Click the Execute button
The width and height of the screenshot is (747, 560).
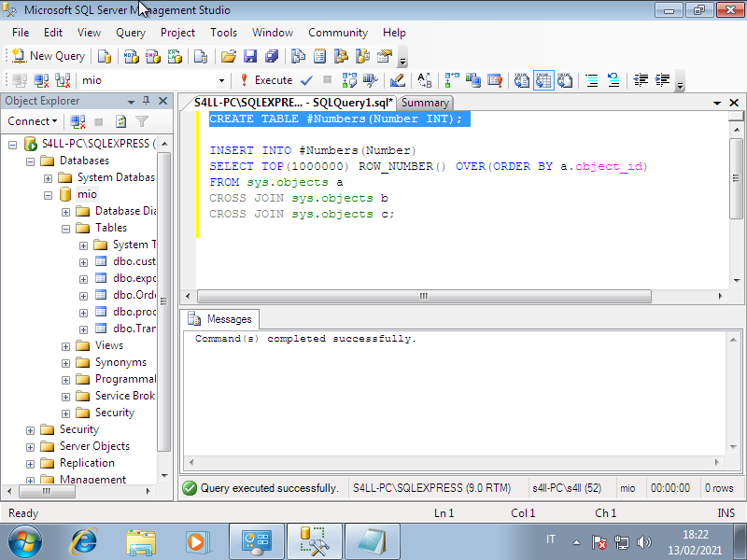pos(266,80)
